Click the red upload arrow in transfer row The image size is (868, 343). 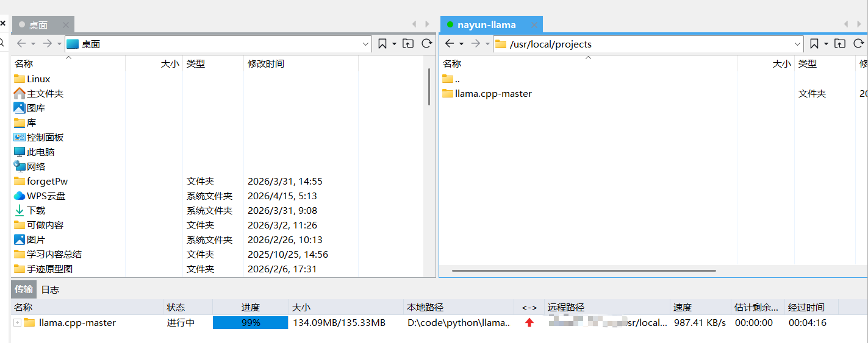tap(529, 322)
